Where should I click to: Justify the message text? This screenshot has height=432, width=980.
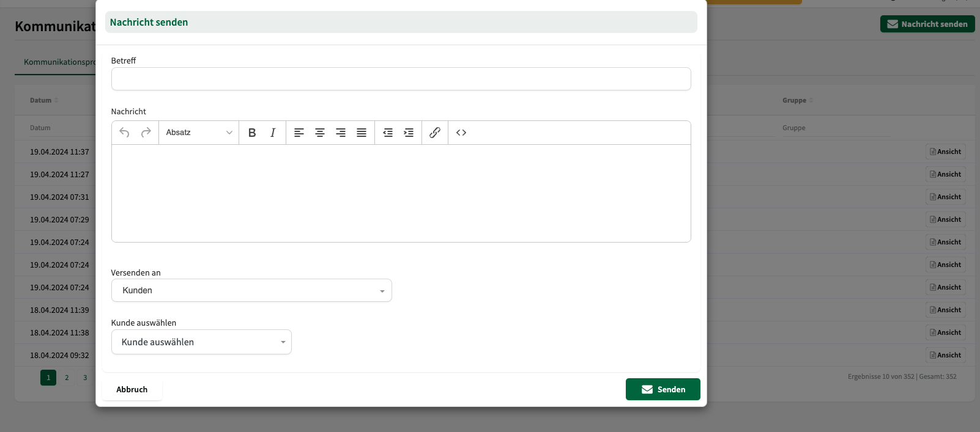[x=362, y=133]
